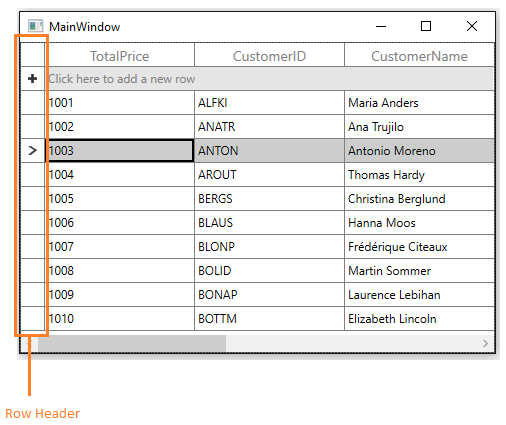Image resolution: width=506 pixels, height=425 pixels.
Task: Select the Christina Berglund name cell
Action: [419, 199]
